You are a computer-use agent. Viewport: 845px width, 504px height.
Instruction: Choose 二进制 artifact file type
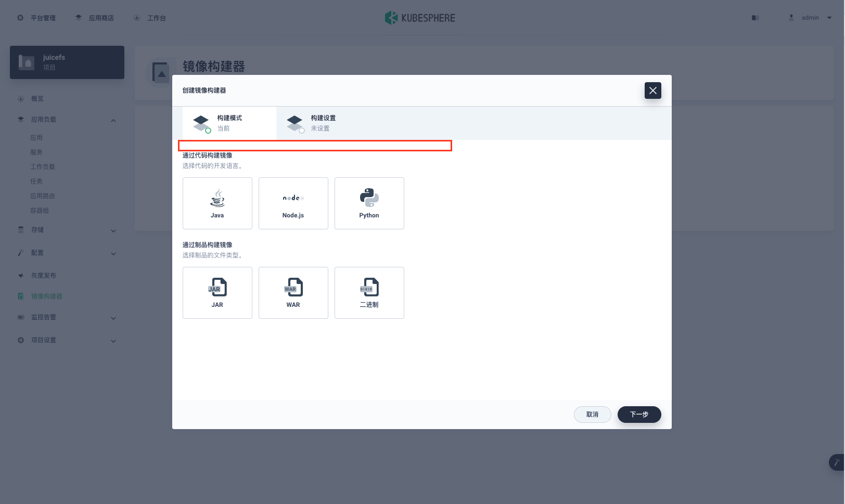point(369,292)
